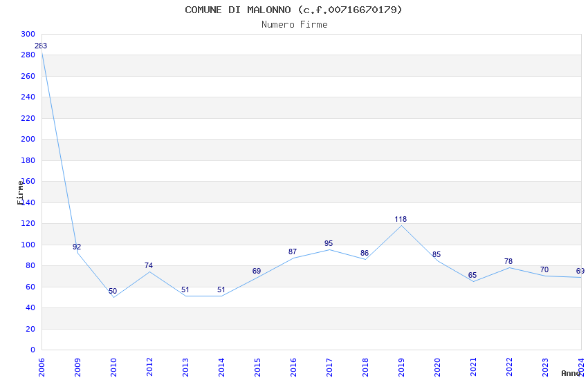The width and height of the screenshot is (588, 380).
Task: Click the data label 51 above 2013
Action: tap(185, 289)
